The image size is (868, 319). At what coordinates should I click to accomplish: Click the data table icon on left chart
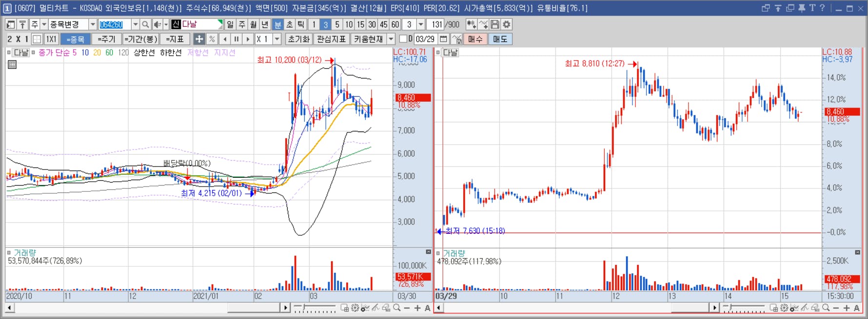(12, 64)
